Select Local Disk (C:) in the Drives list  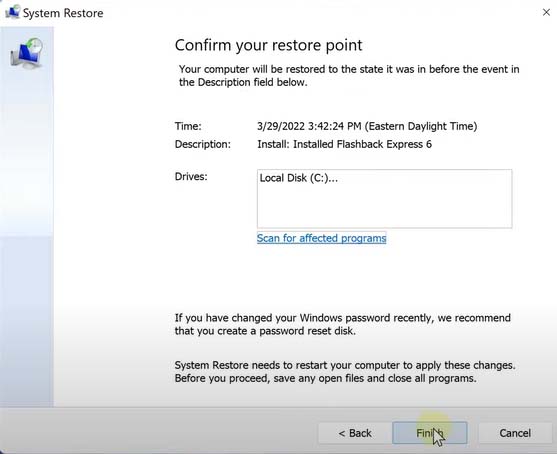298,178
